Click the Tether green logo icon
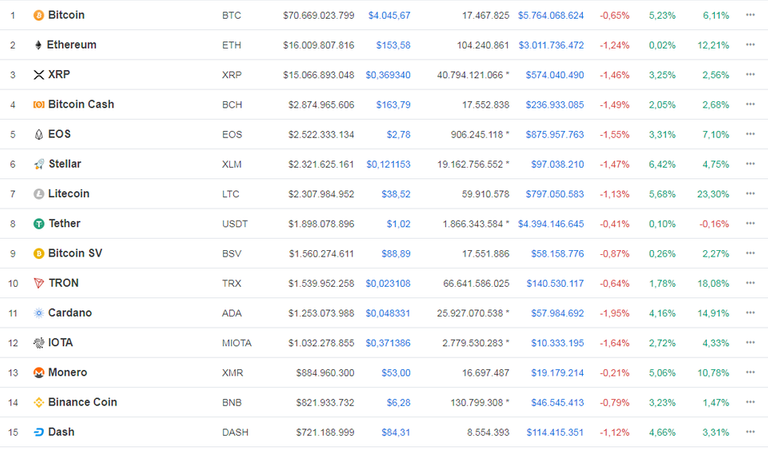This screenshot has height=449, width=768. click(39, 224)
